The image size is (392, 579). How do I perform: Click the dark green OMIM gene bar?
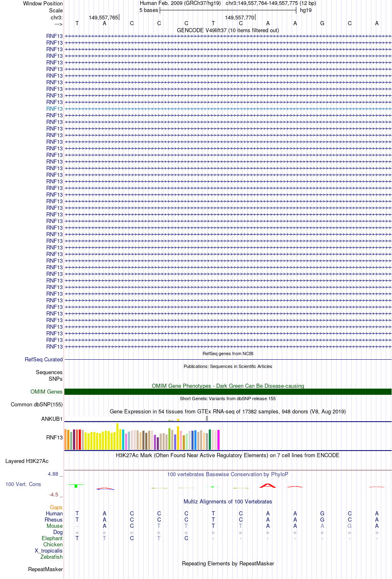point(228,392)
